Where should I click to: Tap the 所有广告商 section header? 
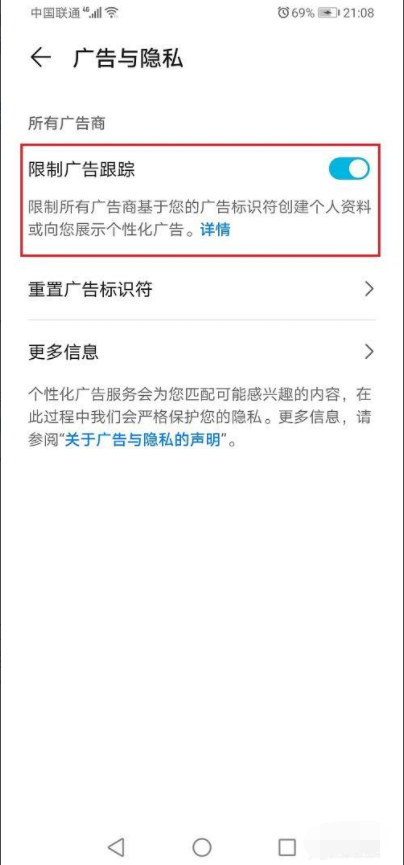tap(67, 124)
